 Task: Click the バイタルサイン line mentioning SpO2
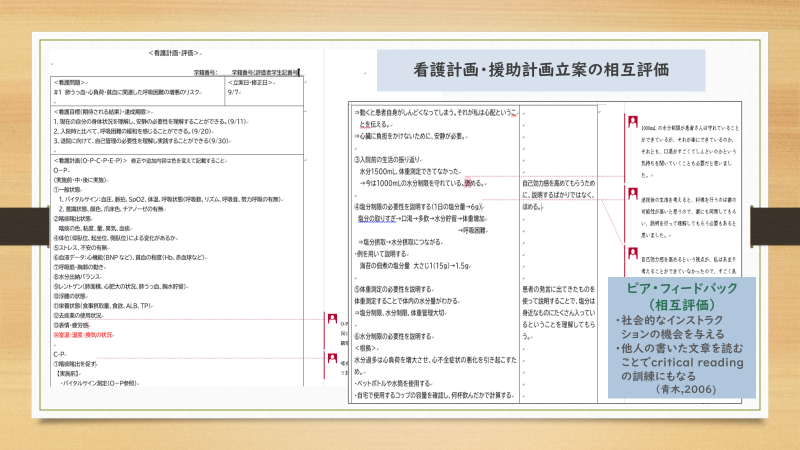click(x=171, y=199)
